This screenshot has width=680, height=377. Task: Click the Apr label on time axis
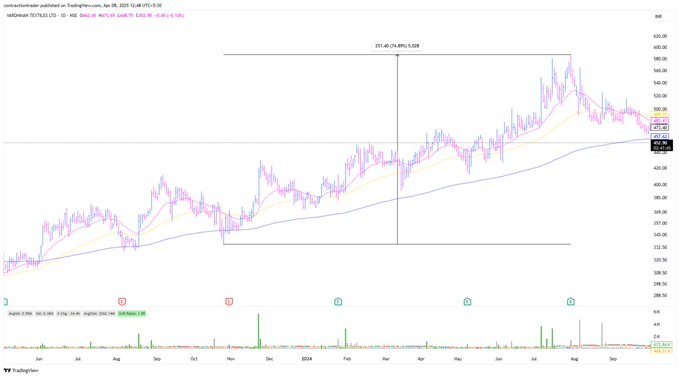(x=421, y=359)
